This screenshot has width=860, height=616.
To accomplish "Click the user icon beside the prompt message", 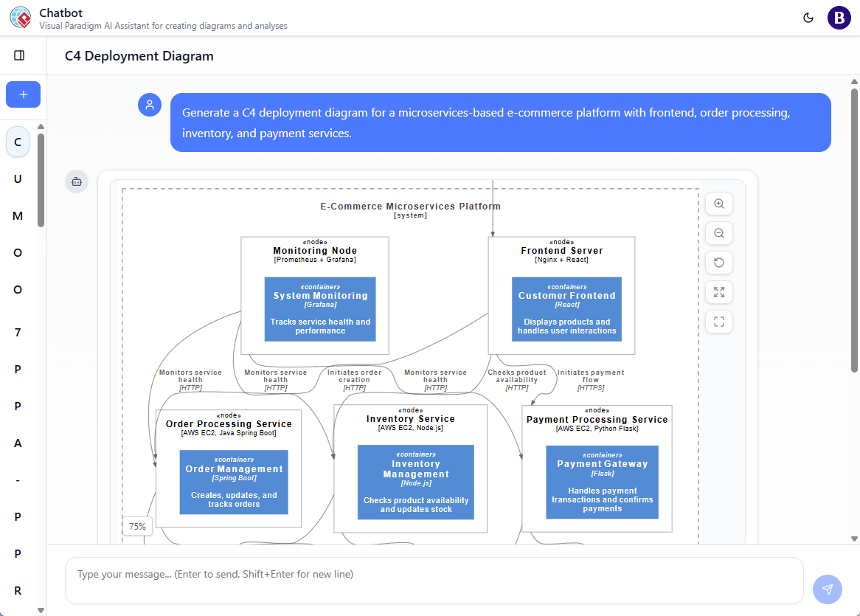I will tap(150, 105).
